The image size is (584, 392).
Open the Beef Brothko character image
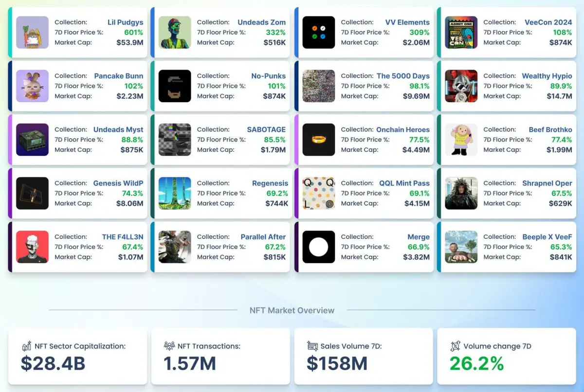pos(461,140)
